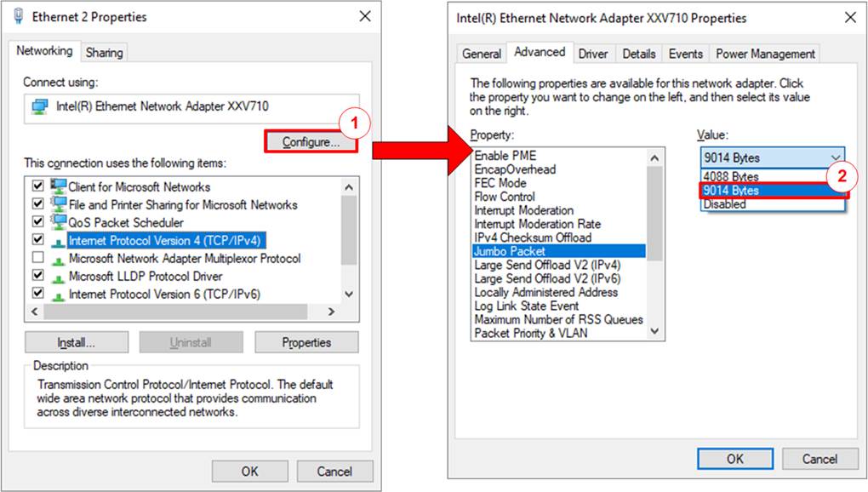Viewport: 868px width, 492px height.
Task: Toggle Microsoft LLDP Protocol Driver checkbox
Action: [x=37, y=274]
